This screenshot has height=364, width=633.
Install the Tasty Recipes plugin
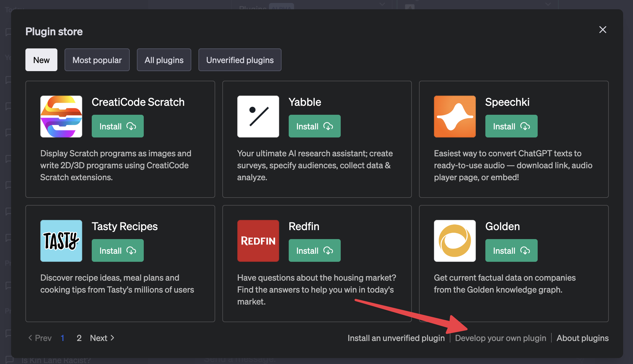coord(117,250)
